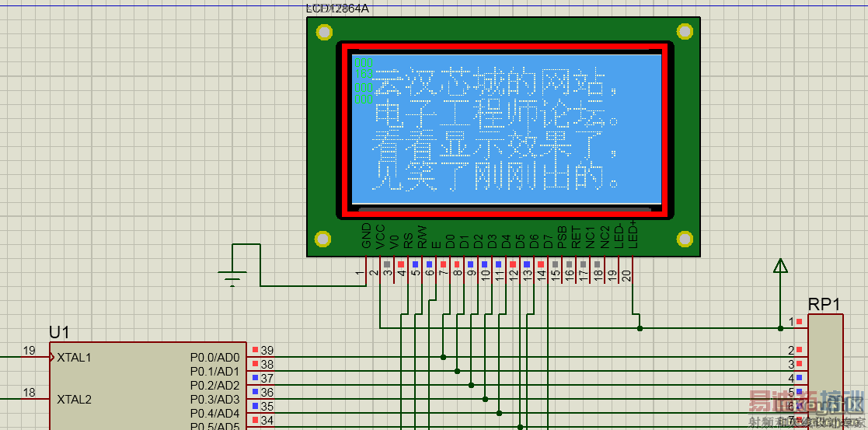
Task: Select LCD pin number 19
Action: [x=612, y=275]
